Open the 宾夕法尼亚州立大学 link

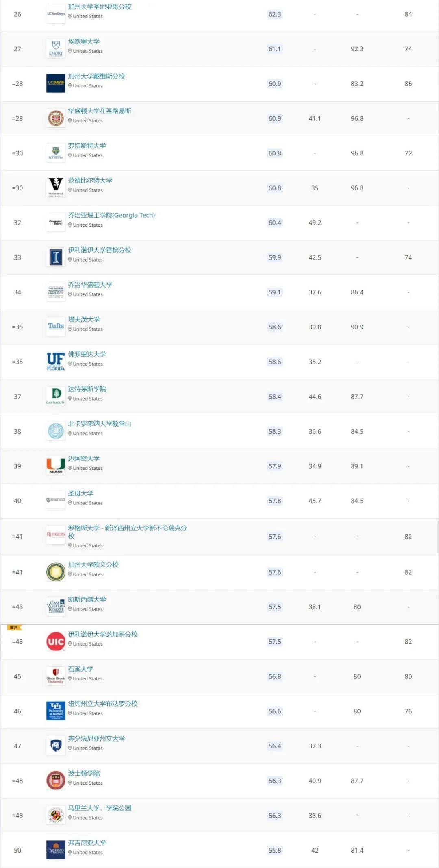[96, 739]
